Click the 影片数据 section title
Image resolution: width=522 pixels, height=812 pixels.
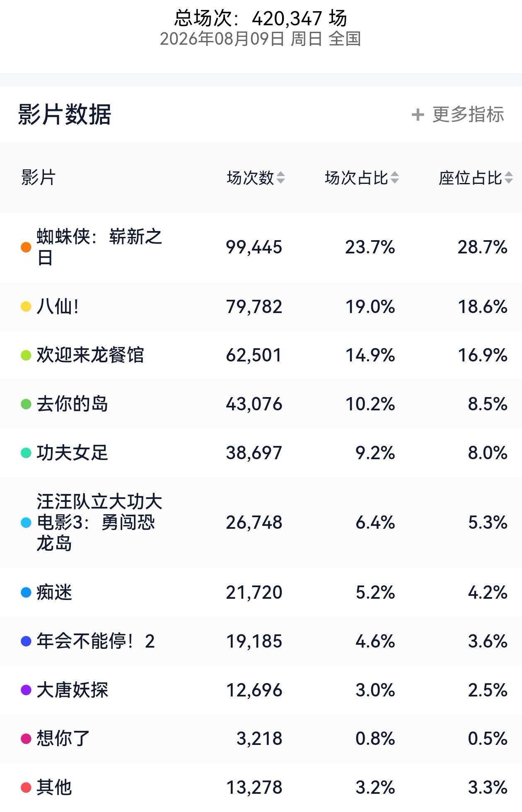pos(65,114)
